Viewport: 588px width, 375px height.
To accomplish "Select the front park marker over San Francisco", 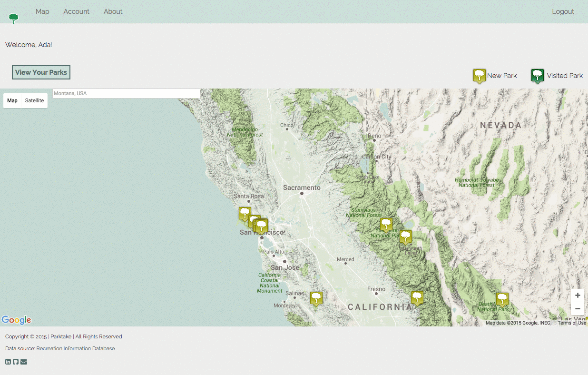I will [x=262, y=226].
